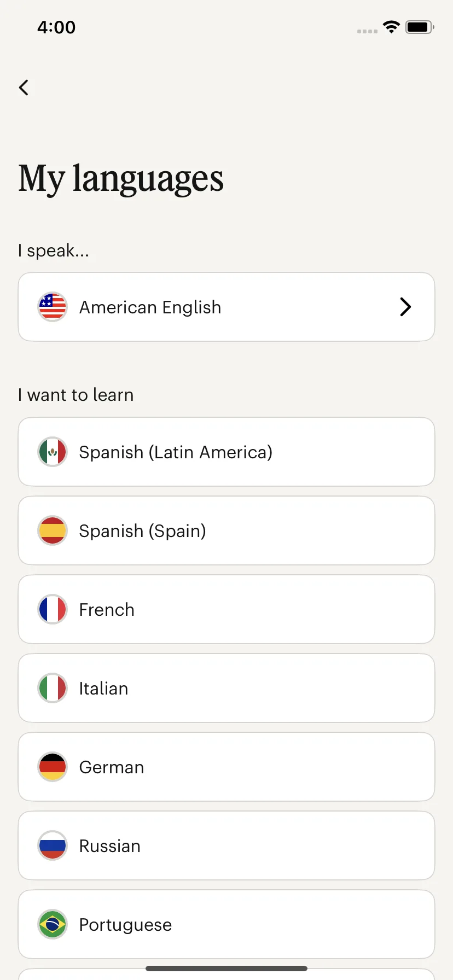Select French as learning language
Image resolution: width=453 pixels, height=980 pixels.
(x=226, y=609)
